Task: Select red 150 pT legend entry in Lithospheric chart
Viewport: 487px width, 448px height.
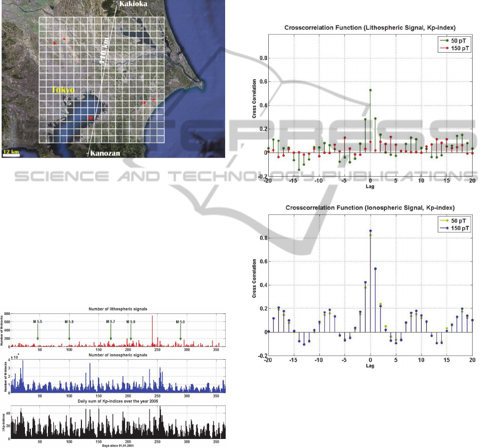Action: tap(456, 48)
